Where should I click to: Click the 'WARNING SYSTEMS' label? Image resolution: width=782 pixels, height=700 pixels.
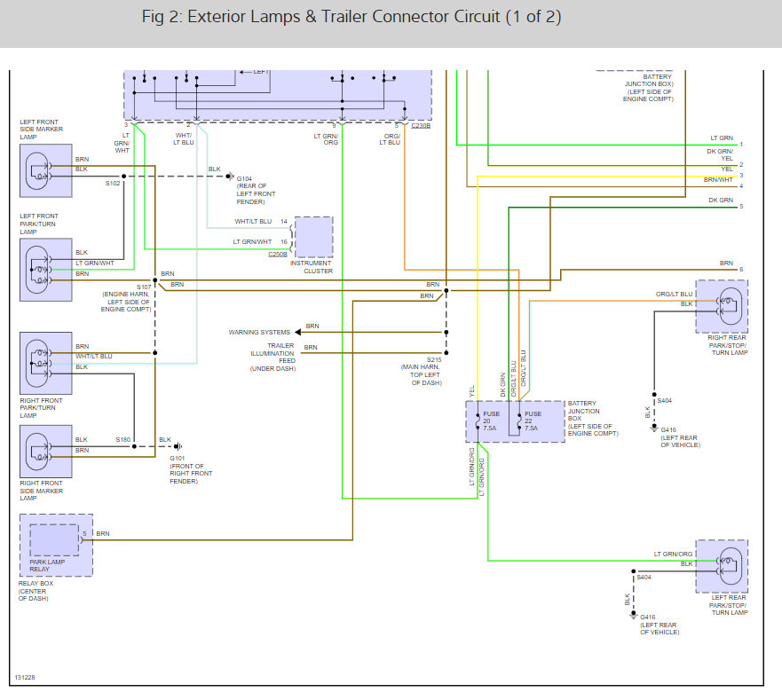[x=259, y=332]
